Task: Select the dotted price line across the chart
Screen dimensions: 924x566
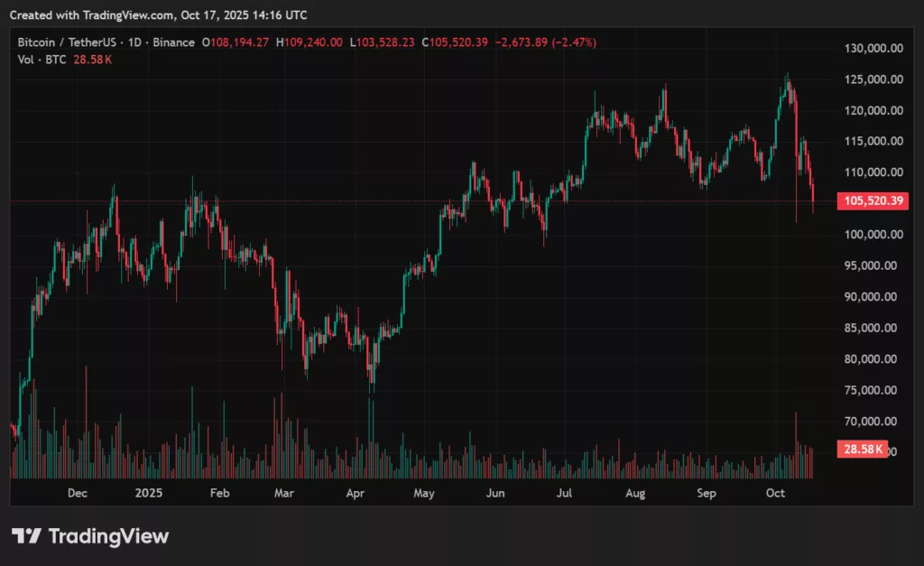Action: [x=406, y=200]
